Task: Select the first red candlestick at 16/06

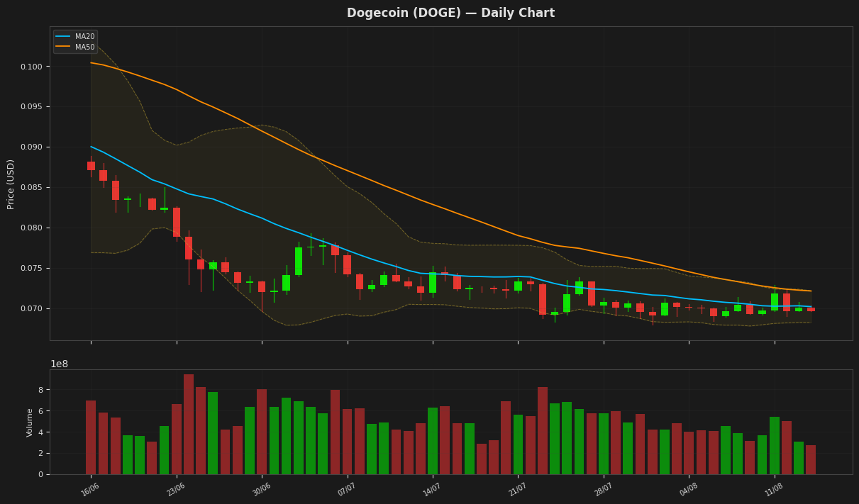Action: 91,166
